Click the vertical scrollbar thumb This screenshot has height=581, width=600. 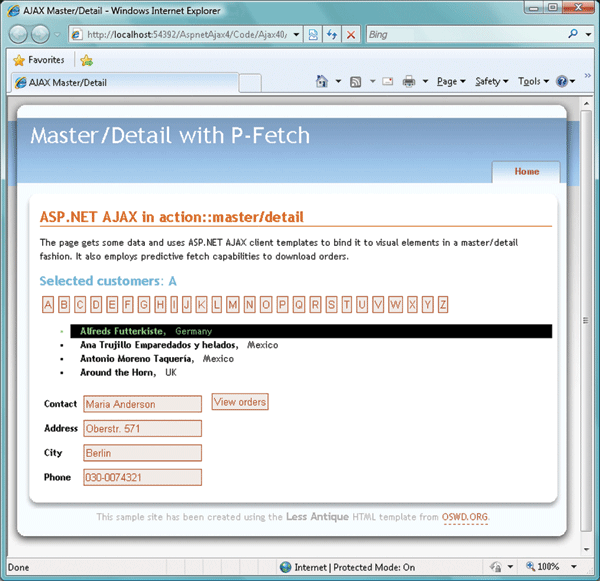click(585, 320)
